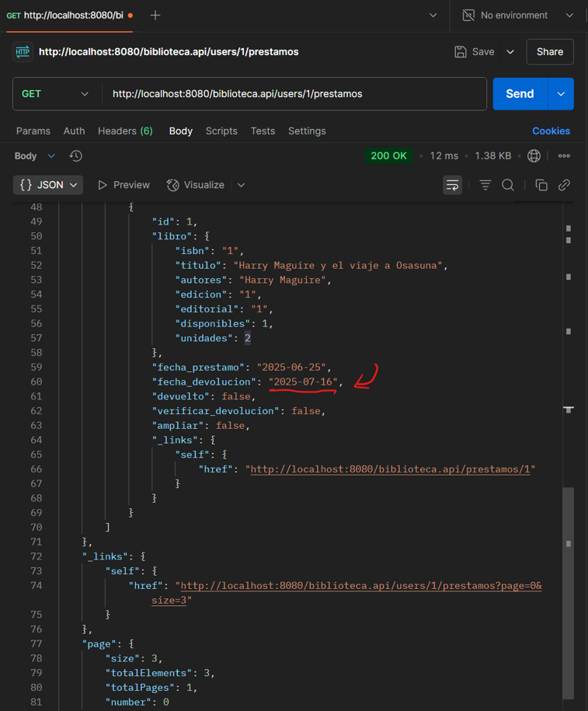
Task: Click the response vertical scrollbar thumb
Action: coord(568,593)
